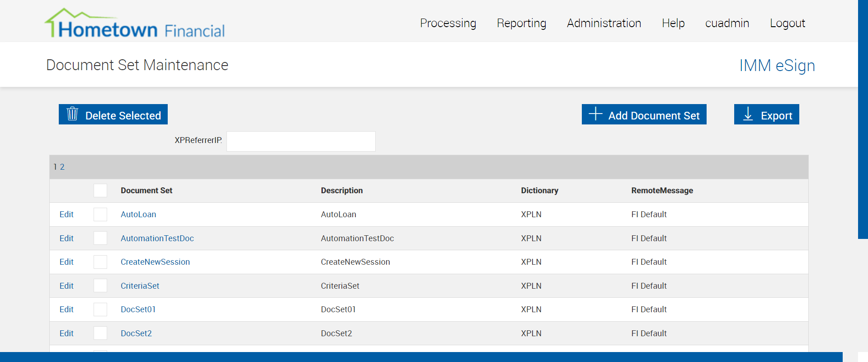Click the DocSet01 document set name

(x=138, y=310)
